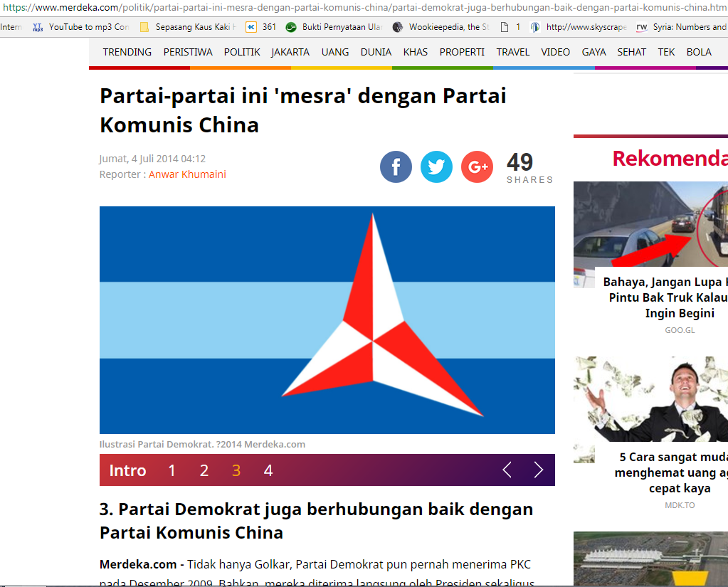Open skyscraper bookmark

coord(579,27)
